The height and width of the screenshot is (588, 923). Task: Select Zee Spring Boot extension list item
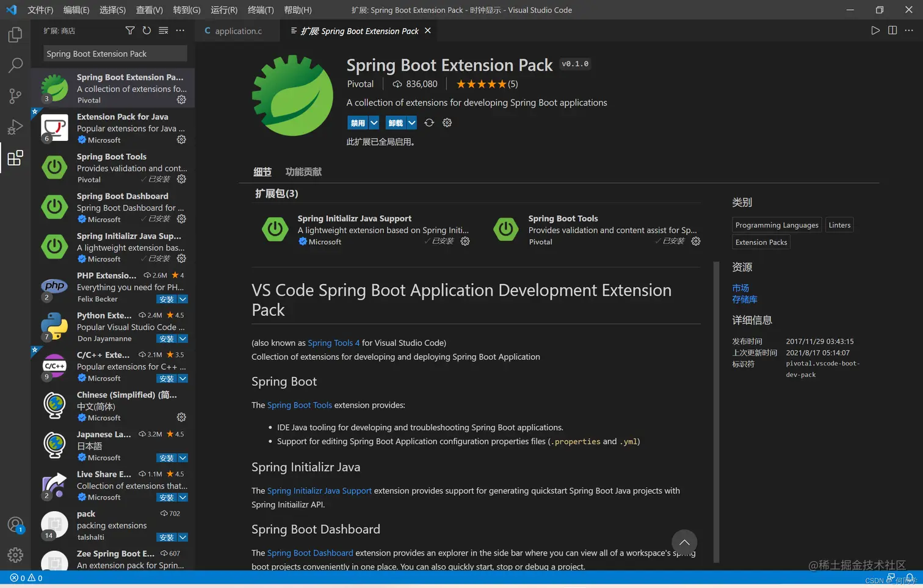(113, 559)
